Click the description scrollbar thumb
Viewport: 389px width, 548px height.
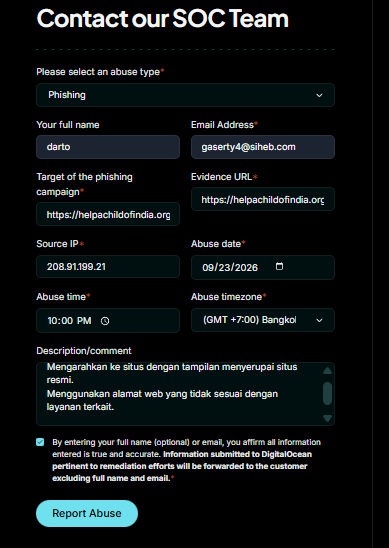tap(327, 394)
